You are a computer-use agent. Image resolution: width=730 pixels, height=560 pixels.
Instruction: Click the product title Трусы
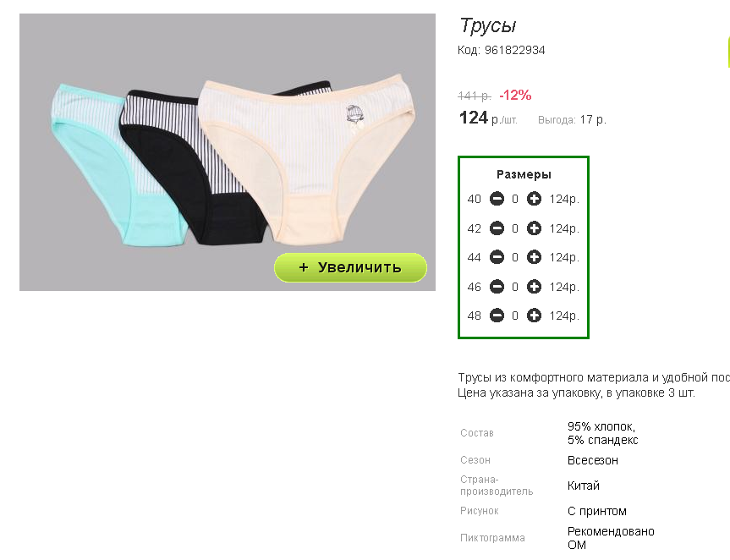coord(488,25)
